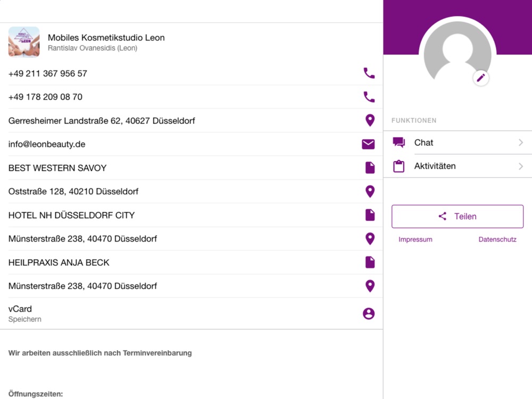Screen dimensions: 532x399
Task: Click the Öffnungszeiten heading
Action: pos(36,394)
